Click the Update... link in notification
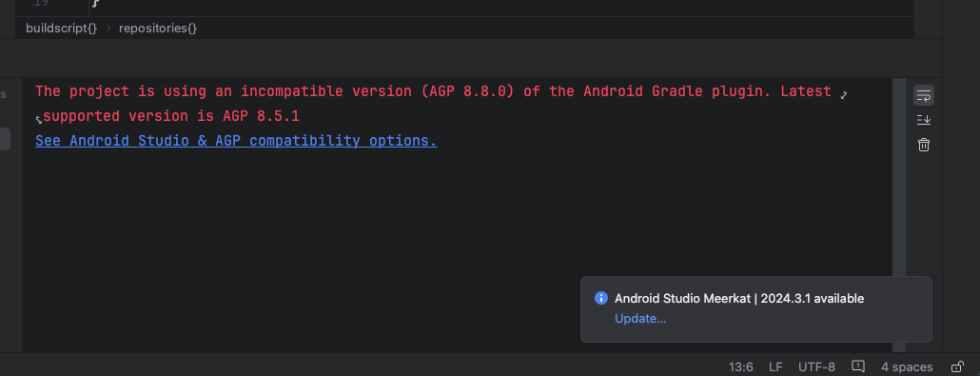The height and width of the screenshot is (376, 980). [640, 319]
